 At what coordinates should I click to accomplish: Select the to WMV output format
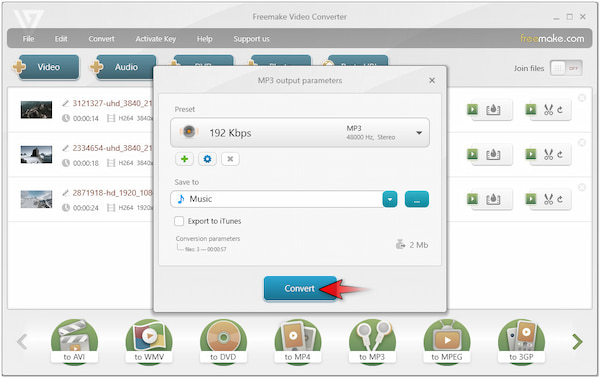tap(149, 341)
